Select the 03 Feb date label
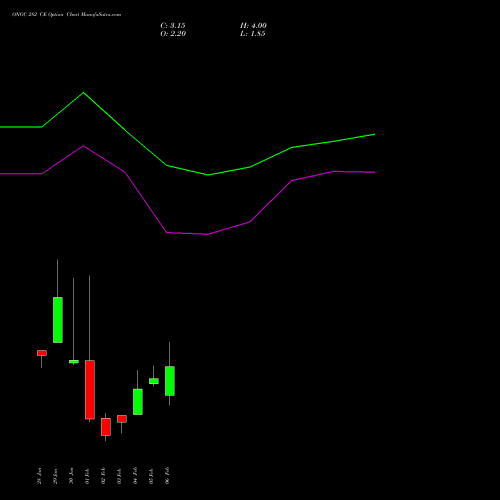The image size is (500, 500). point(120,476)
